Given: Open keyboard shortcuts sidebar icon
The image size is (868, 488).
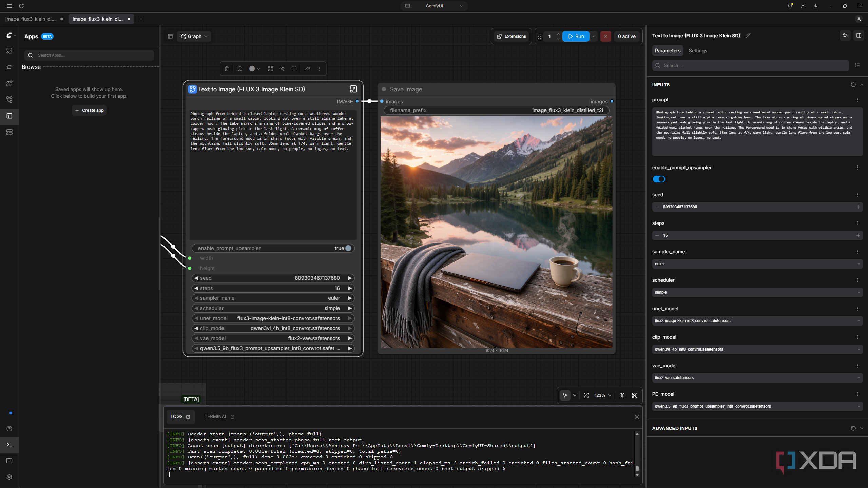Looking at the screenshot, I should coord(9,461).
